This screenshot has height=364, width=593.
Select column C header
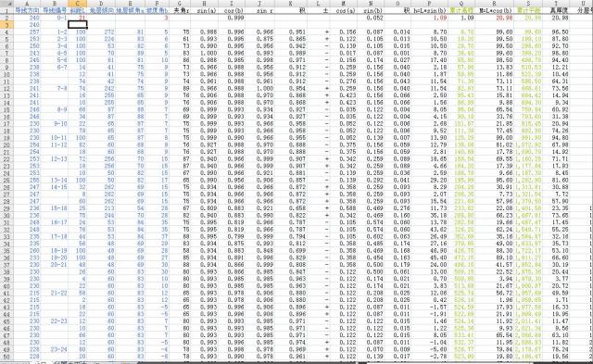pyautogui.click(x=78, y=4)
